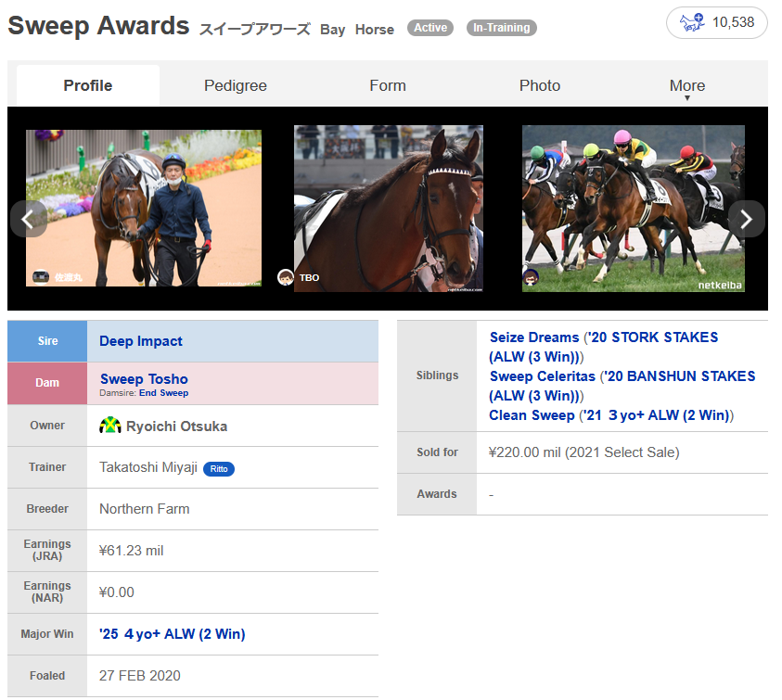
Task: Click the Dam row label
Action: (x=47, y=383)
